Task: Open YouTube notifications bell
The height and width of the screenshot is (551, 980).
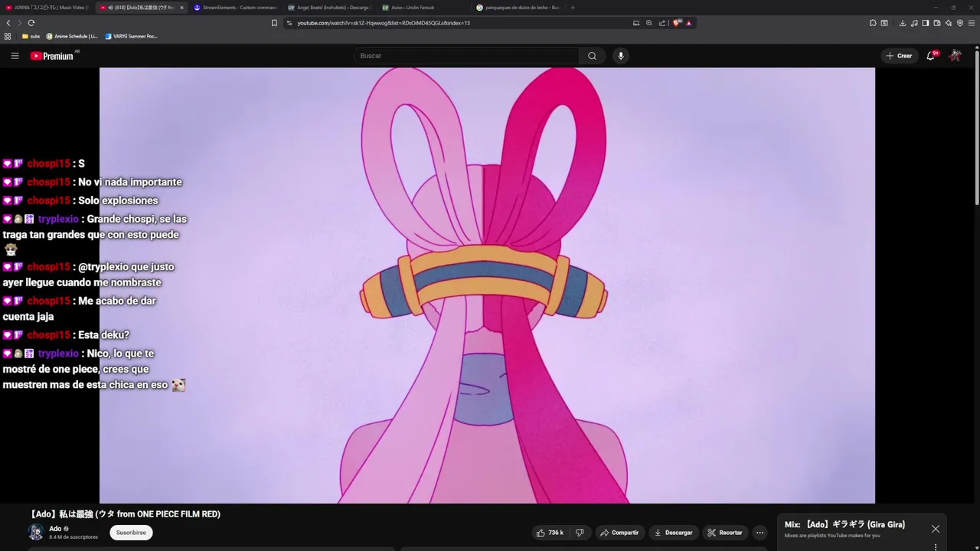Action: 931,56
